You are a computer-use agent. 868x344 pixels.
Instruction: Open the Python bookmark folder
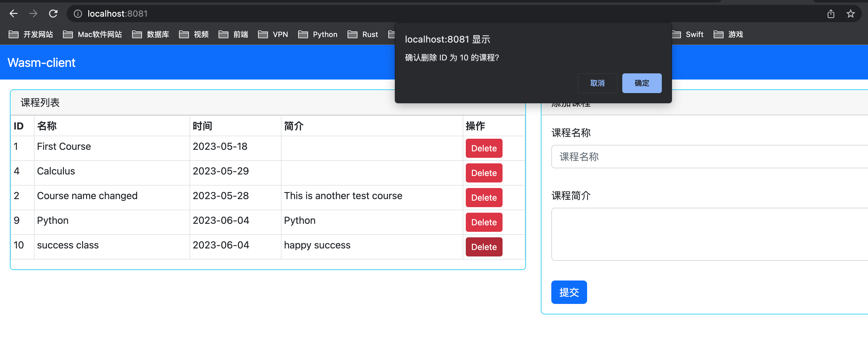318,34
